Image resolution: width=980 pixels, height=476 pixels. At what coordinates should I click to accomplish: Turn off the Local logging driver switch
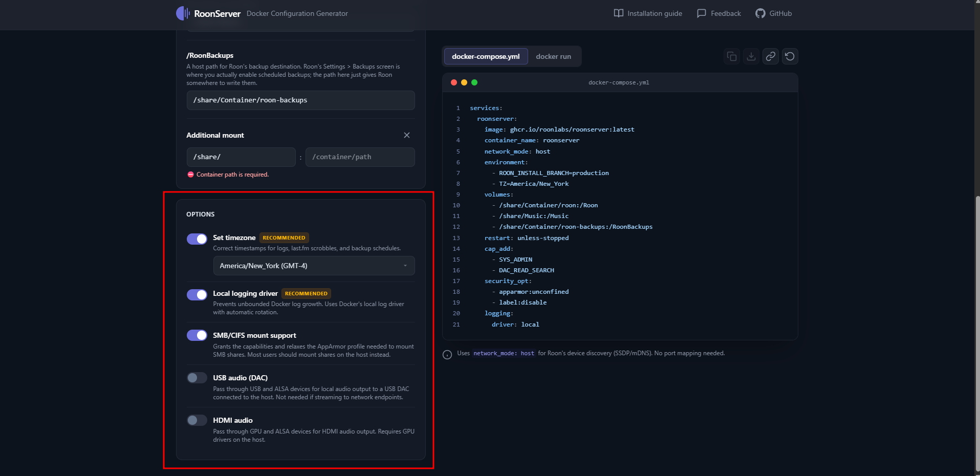(x=197, y=295)
